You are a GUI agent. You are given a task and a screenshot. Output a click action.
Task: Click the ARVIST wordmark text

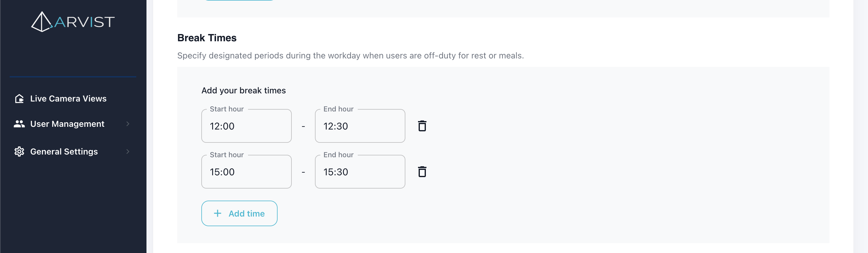[x=84, y=22]
